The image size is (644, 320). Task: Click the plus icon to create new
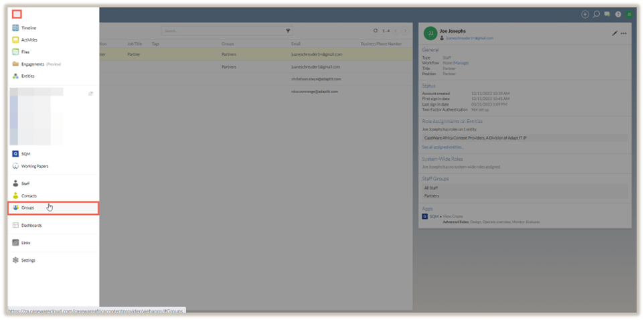pos(585,14)
